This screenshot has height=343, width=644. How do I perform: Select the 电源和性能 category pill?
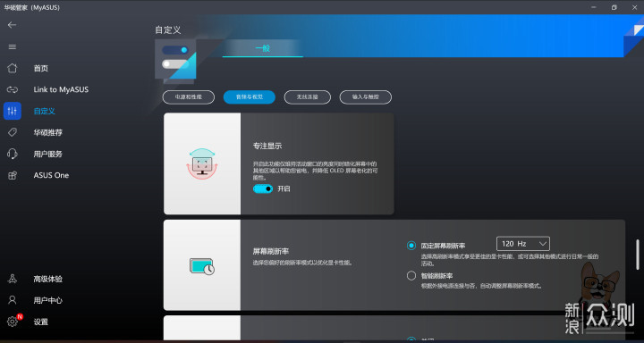pyautogui.click(x=189, y=97)
